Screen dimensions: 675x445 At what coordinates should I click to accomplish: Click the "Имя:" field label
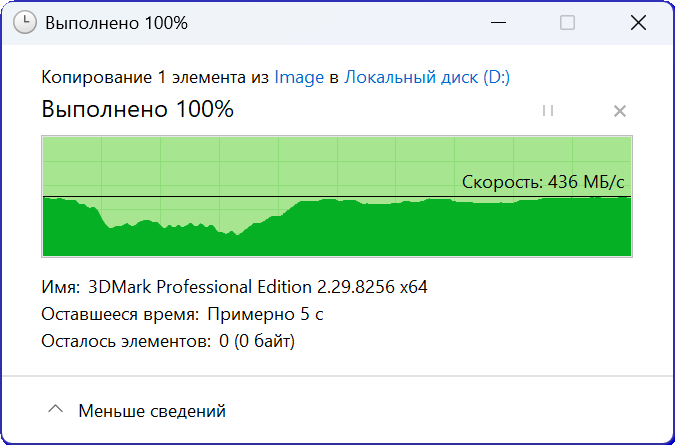(61, 288)
